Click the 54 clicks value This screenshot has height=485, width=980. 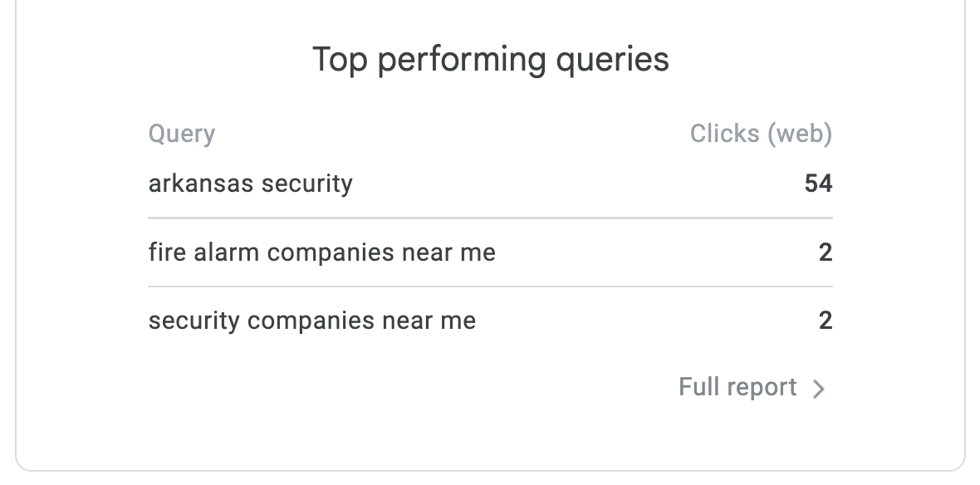coord(818,184)
